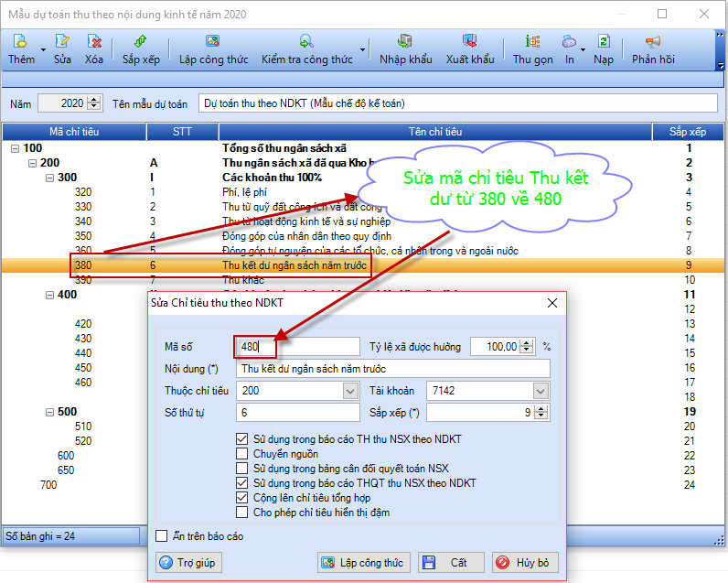Screen dimensions: 728x583
Task: Click the Thu gọn collapse icon
Action: 532,42
